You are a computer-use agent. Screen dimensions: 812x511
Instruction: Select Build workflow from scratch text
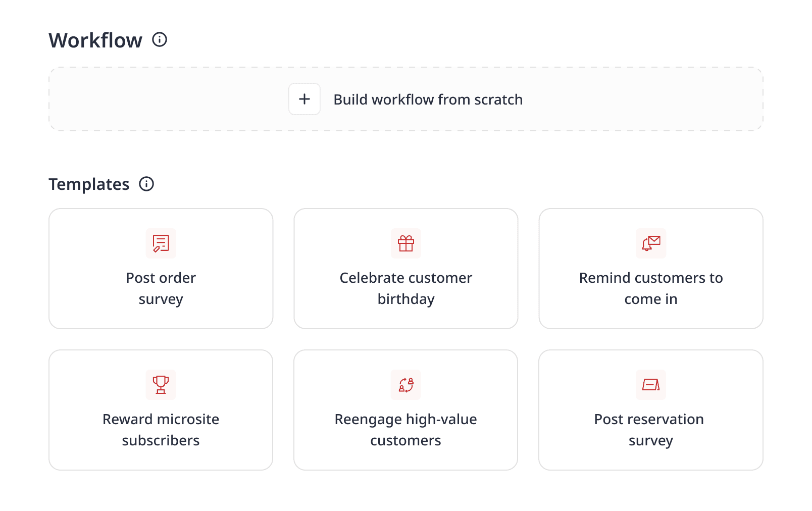(x=428, y=99)
